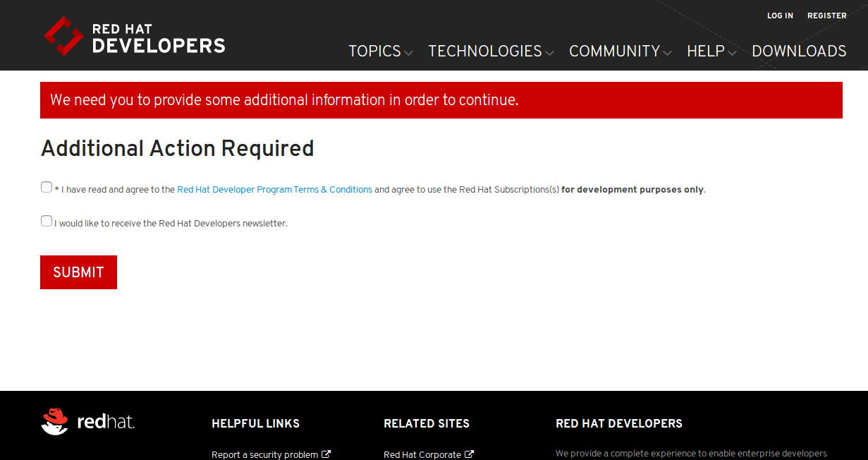Expand the Technologies menu chevron
The height and width of the screenshot is (460, 868).
(549, 52)
